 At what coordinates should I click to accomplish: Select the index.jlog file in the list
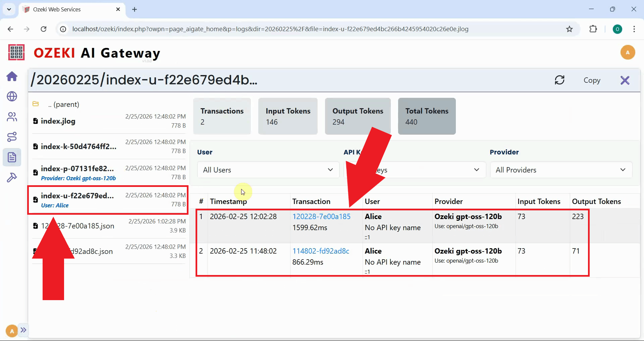(x=58, y=121)
